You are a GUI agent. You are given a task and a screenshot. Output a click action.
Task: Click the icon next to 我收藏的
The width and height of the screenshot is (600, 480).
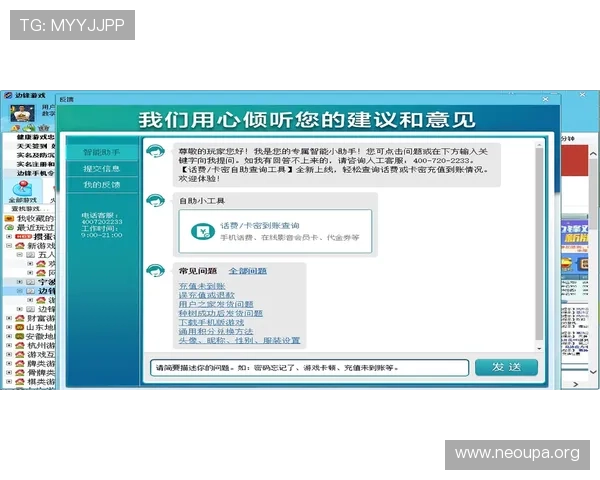click(9, 218)
